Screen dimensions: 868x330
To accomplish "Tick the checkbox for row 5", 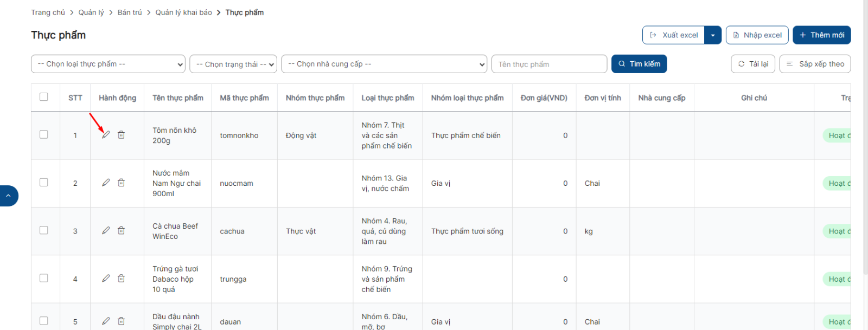I will tap(44, 321).
